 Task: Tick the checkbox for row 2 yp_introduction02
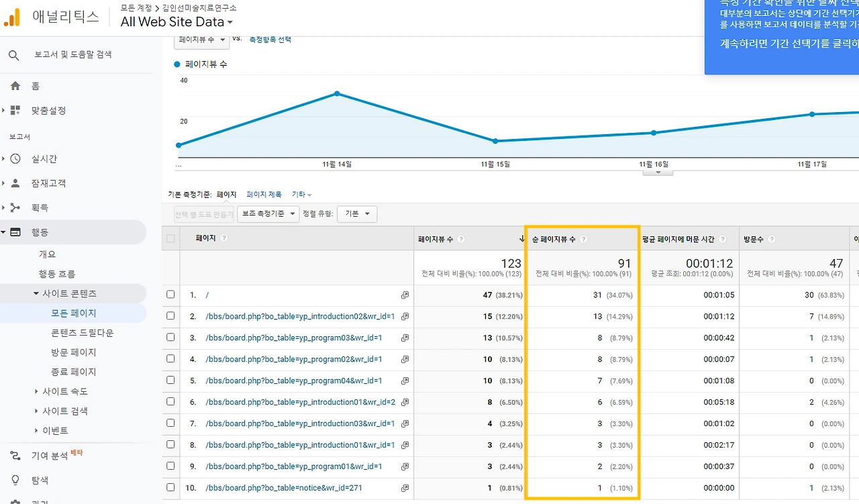[x=170, y=316]
